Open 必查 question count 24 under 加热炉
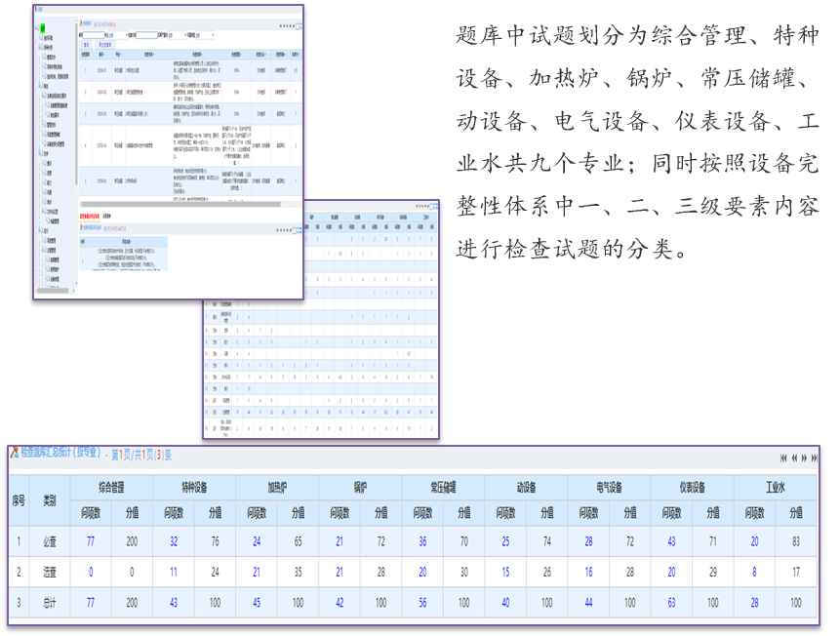Screen dimensions: 840x636 [x=257, y=541]
